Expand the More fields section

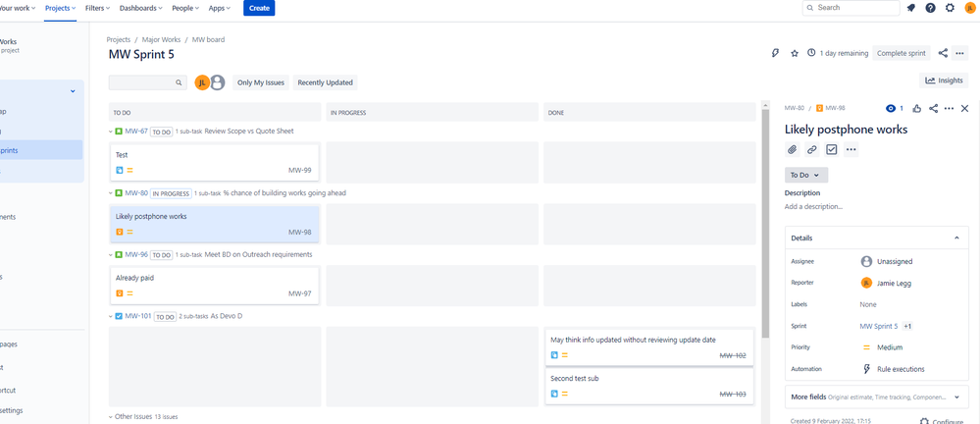[x=877, y=397]
